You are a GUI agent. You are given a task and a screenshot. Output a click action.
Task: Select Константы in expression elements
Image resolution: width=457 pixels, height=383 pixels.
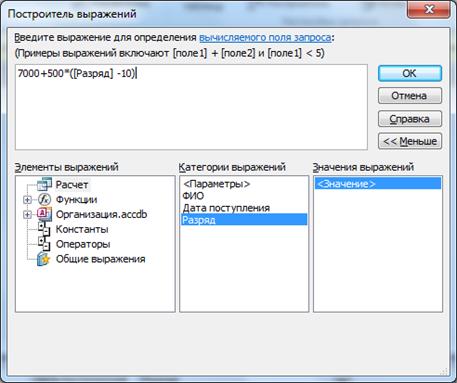pyautogui.click(x=82, y=229)
